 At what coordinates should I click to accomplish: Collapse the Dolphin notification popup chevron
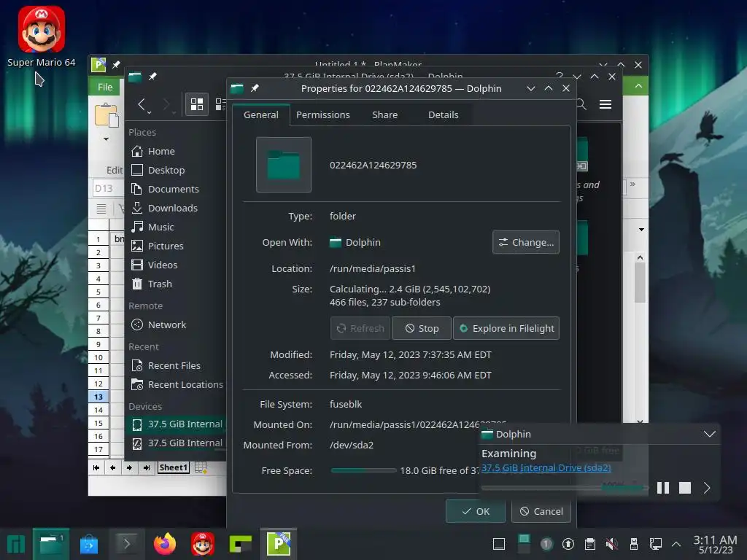click(709, 434)
